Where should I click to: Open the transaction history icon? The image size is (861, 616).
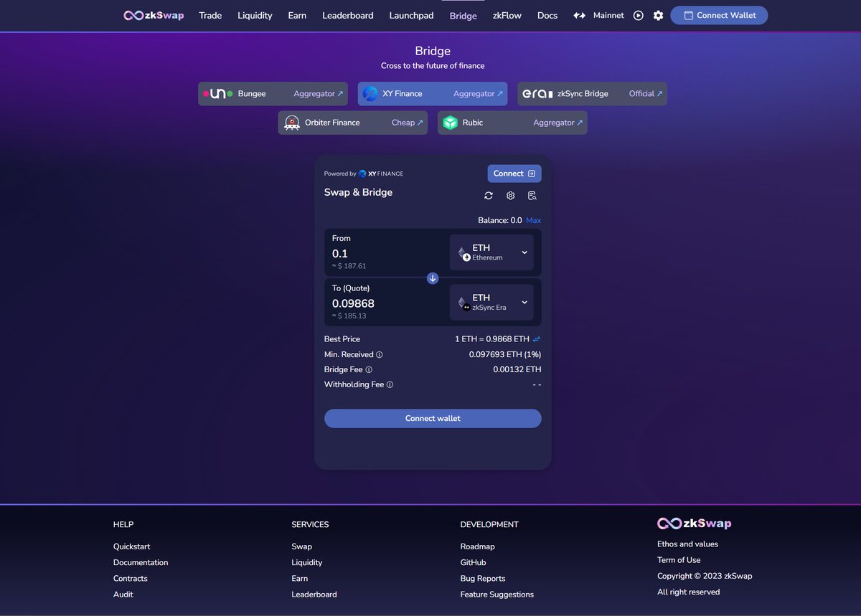click(x=532, y=196)
